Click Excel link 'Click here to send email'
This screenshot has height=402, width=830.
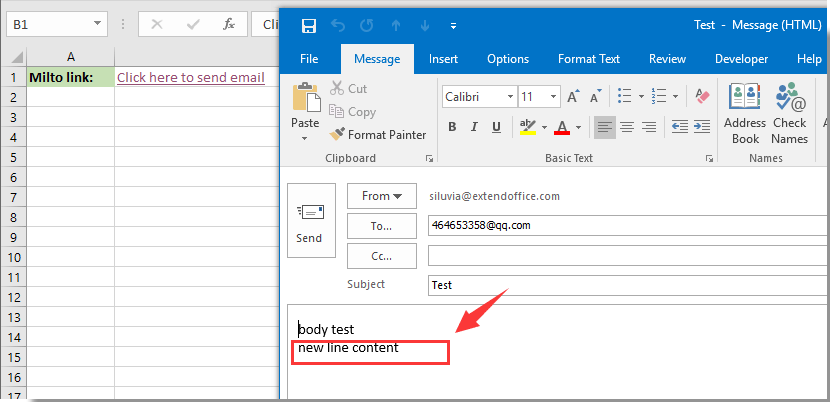tap(191, 78)
